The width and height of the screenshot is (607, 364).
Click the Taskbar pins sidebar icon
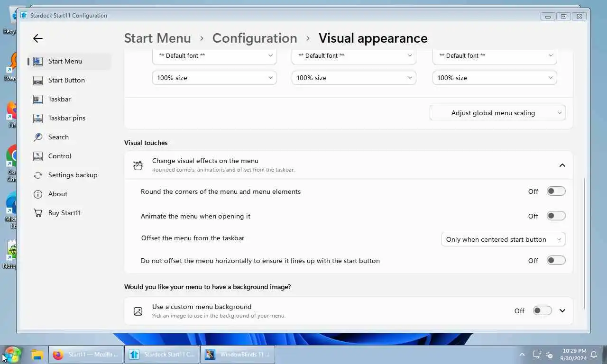click(x=38, y=118)
